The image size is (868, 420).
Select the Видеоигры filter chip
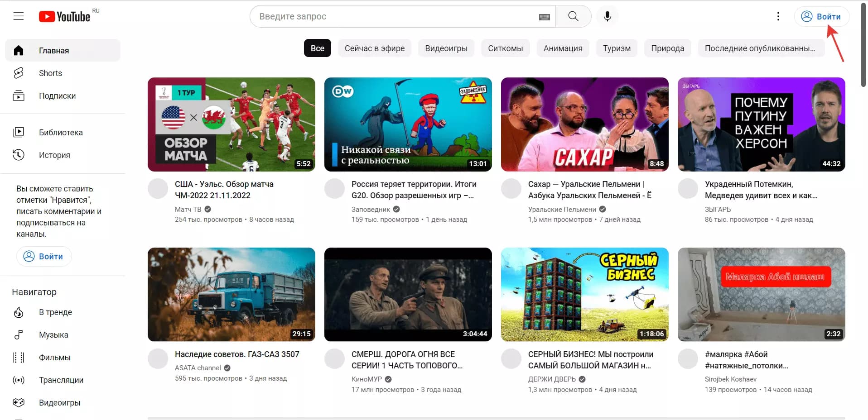point(446,48)
